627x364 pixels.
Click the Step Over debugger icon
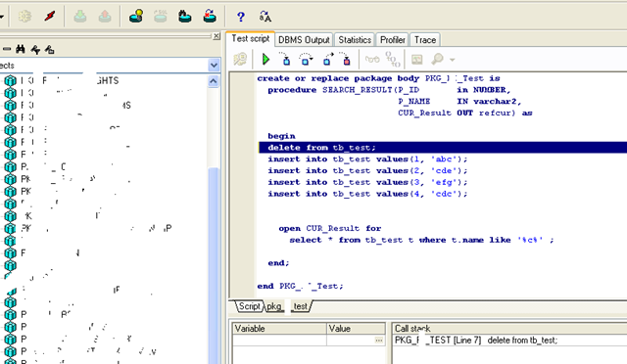point(306,59)
